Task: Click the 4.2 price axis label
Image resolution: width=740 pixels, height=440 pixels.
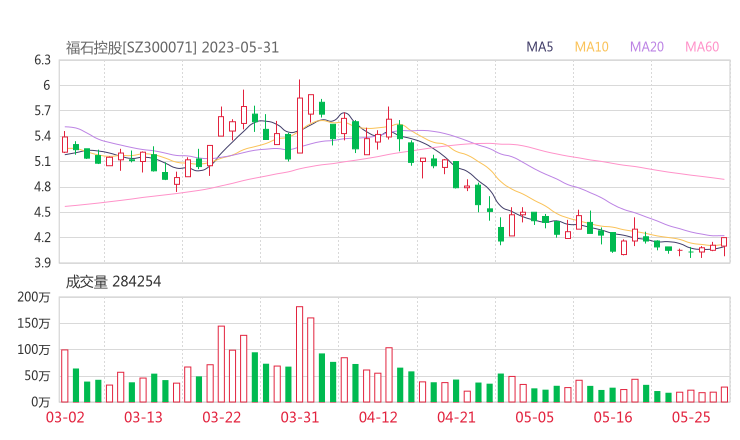Action: (x=42, y=237)
